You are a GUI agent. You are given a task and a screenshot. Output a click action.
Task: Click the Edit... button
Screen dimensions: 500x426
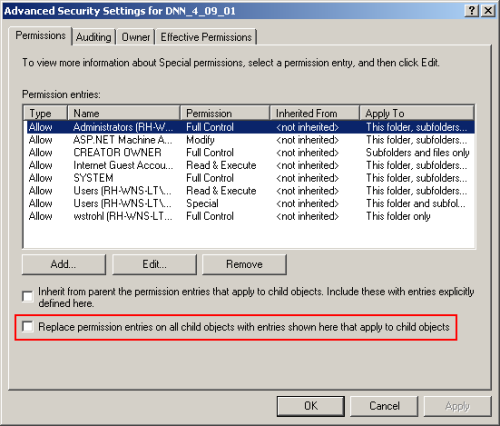click(154, 264)
